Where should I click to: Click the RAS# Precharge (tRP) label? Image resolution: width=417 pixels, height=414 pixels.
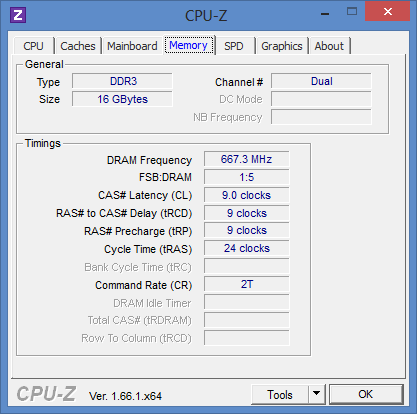pos(138,231)
